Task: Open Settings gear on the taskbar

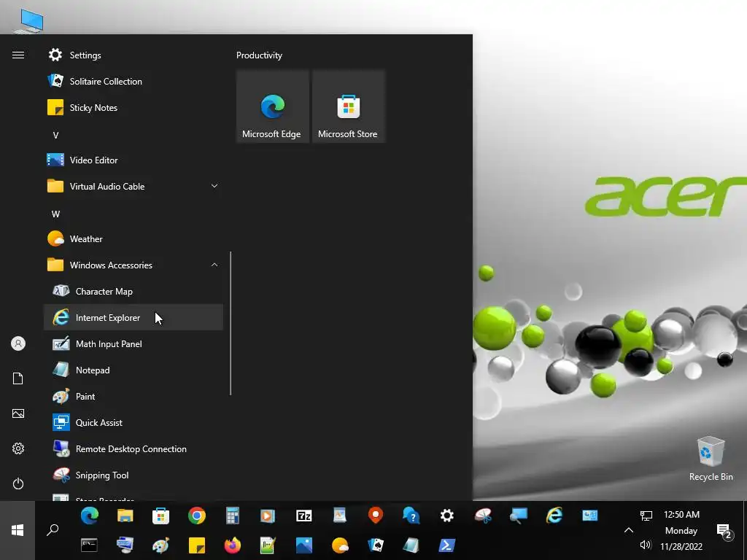Action: coord(447,516)
